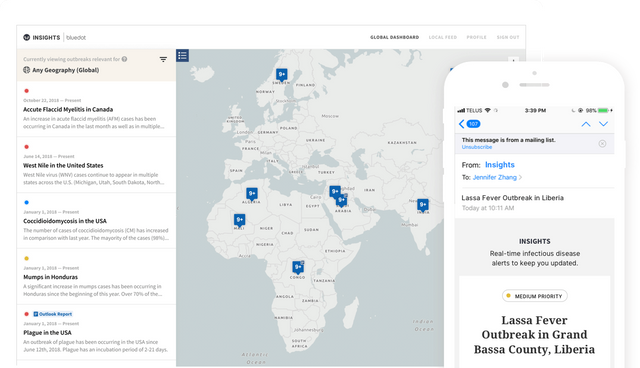Image resolution: width=640 pixels, height=368 pixels.
Task: Select the 9+ outbreak marker above Arabia label
Action: 342,200
